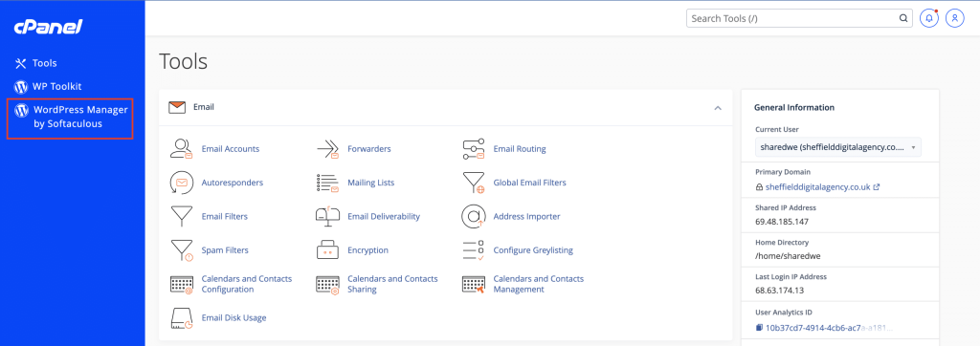Click the Autoresponders icon
This screenshot has width=980, height=346.
click(181, 183)
